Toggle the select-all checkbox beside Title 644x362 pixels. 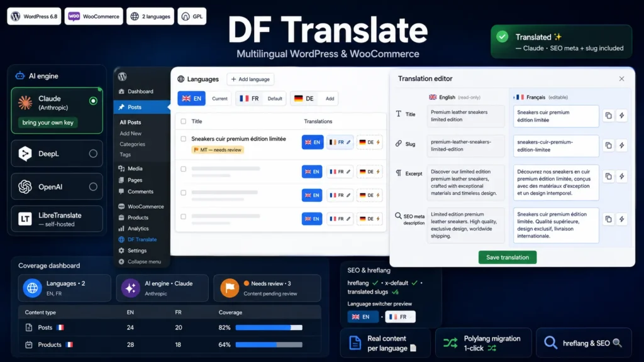[x=183, y=121]
